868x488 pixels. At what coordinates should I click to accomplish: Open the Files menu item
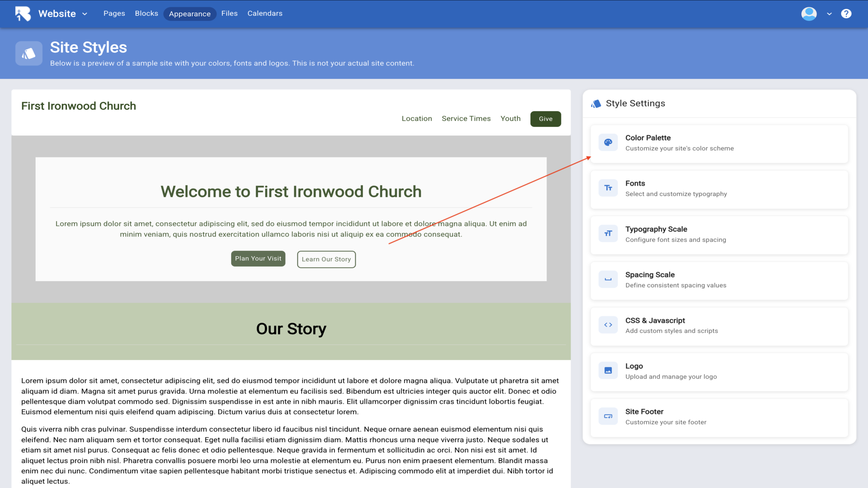[x=229, y=14]
